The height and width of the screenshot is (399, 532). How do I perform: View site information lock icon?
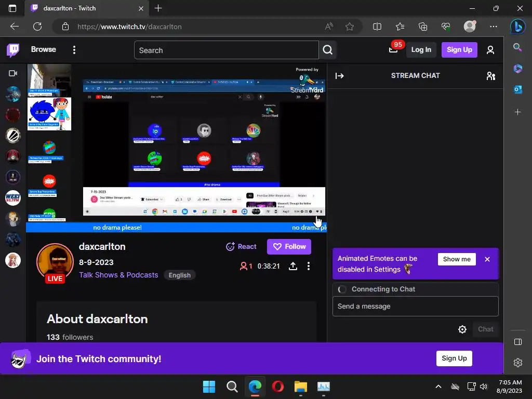coord(65,26)
